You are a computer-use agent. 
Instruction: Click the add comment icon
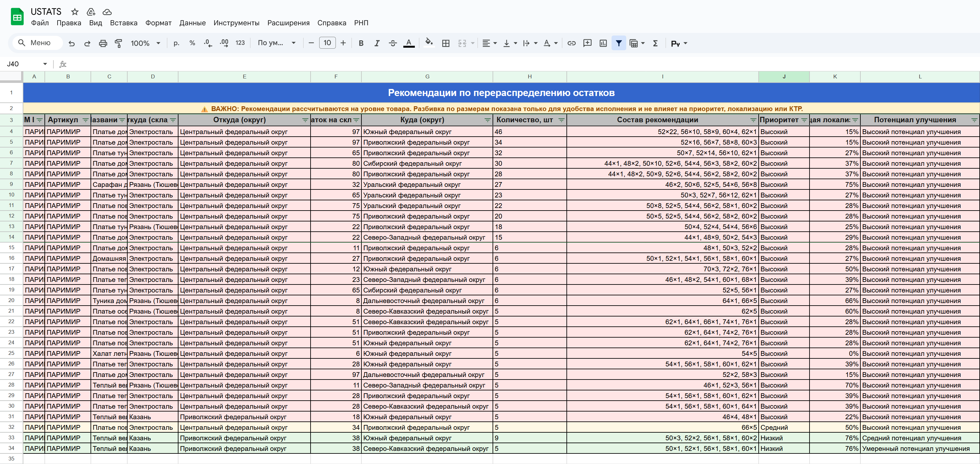tap(587, 44)
